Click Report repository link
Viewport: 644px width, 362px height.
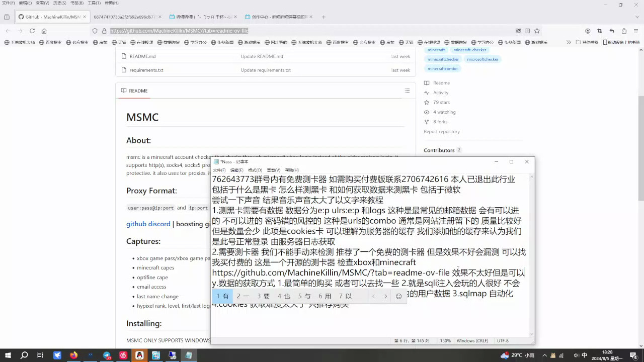tap(442, 132)
